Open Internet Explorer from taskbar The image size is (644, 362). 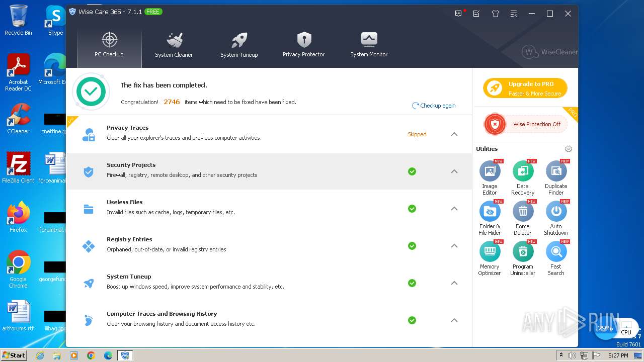(40, 355)
